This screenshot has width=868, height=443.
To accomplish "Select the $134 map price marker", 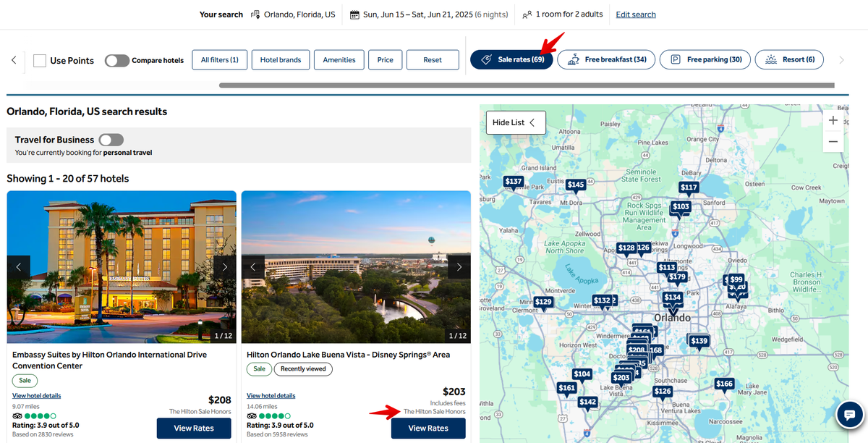I will pos(673,298).
